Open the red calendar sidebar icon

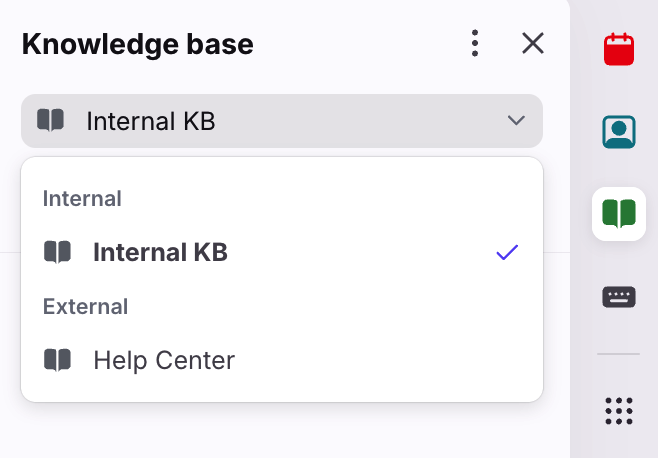[x=619, y=49]
